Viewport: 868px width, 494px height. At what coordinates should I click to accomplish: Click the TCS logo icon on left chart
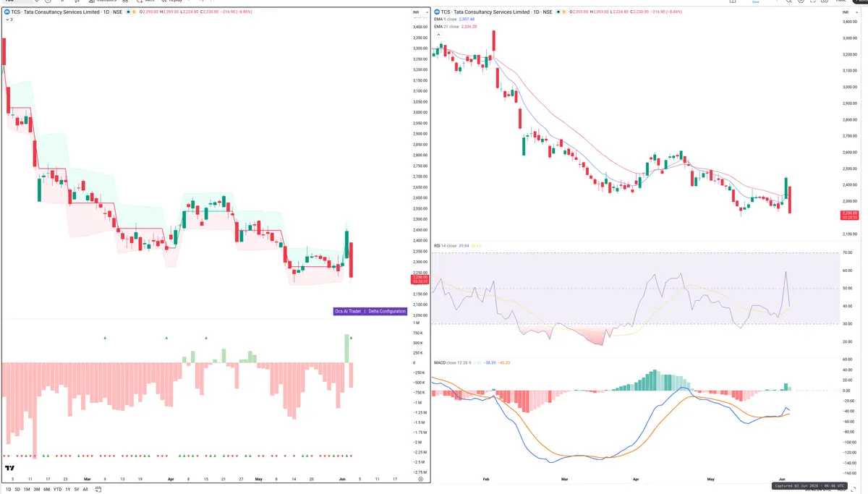click(7, 12)
